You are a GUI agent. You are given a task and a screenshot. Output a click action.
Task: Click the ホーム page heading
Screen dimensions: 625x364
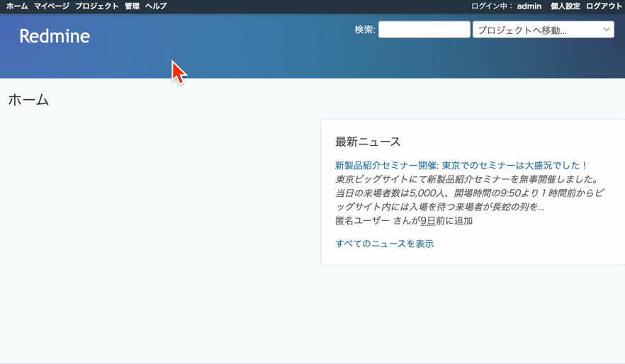click(28, 100)
